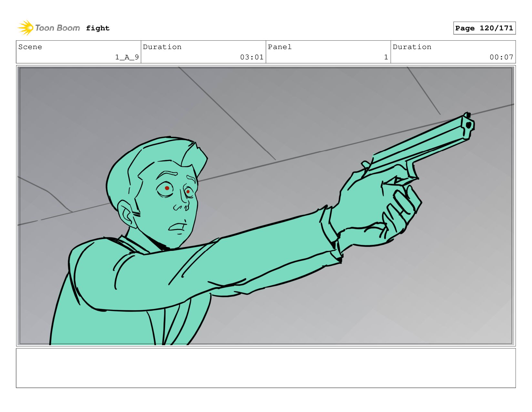
Task: Select the scene name '1_A_9'
Action: (x=127, y=57)
